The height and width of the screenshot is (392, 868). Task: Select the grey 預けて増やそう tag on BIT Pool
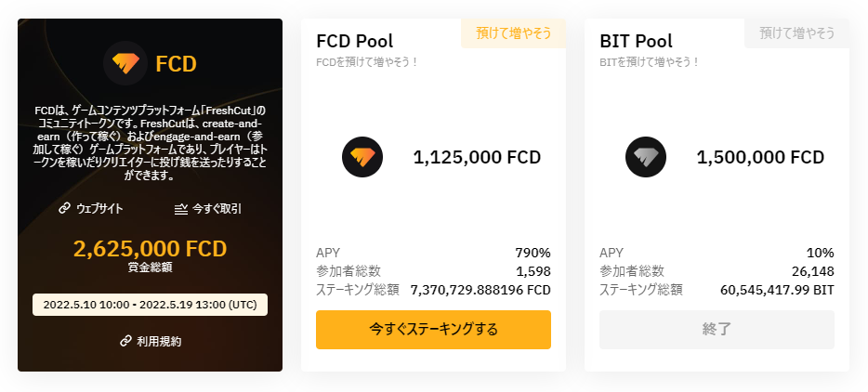pos(797,33)
